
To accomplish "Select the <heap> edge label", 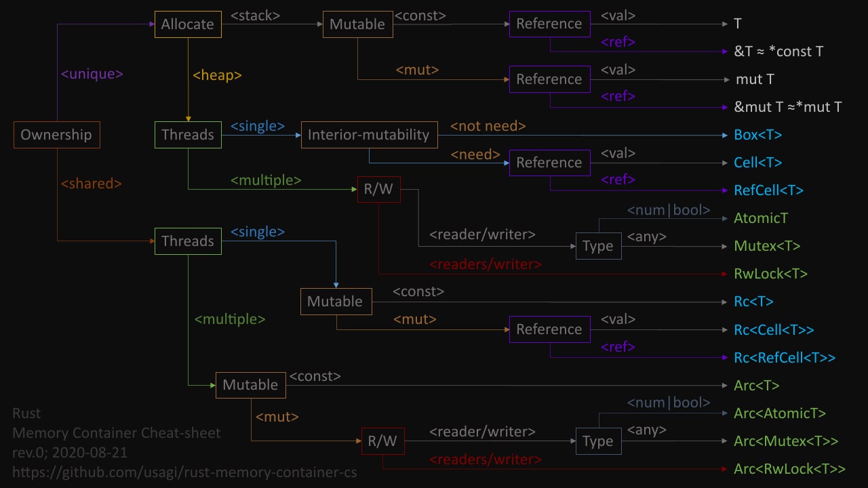I will 217,75.
